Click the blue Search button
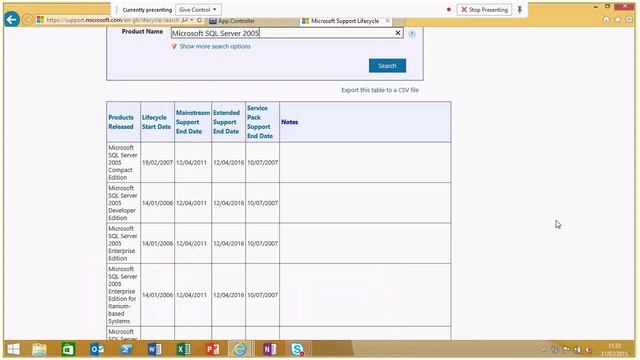Image resolution: width=640 pixels, height=360 pixels. pyautogui.click(x=387, y=66)
